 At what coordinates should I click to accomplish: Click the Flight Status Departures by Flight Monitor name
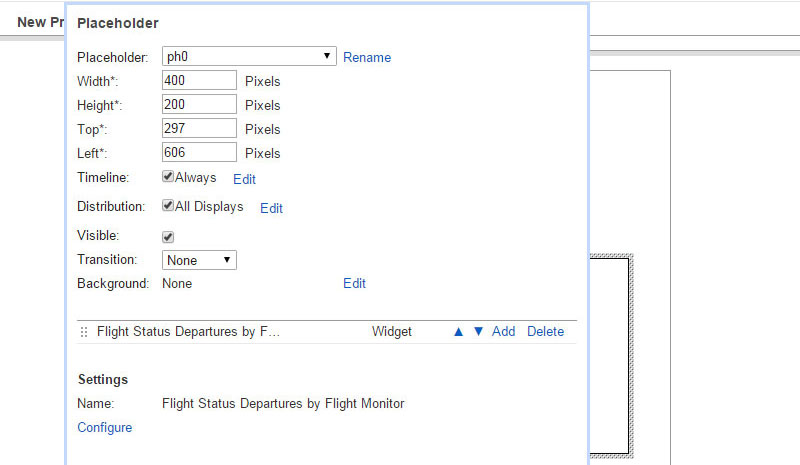click(x=283, y=403)
